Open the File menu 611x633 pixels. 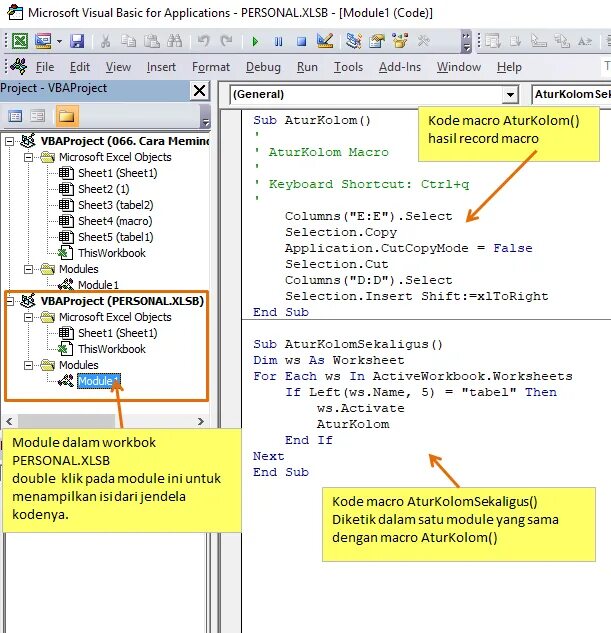click(x=45, y=67)
